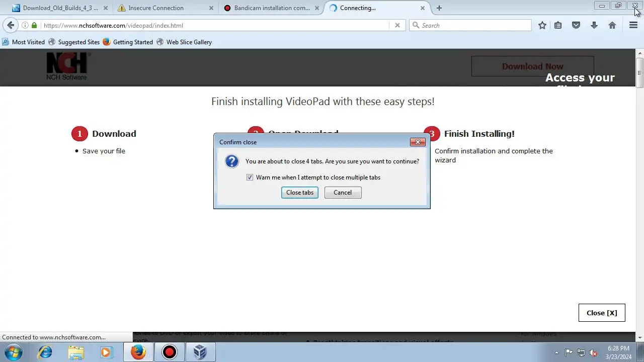Click the Close tabs button
The height and width of the screenshot is (362, 644).
click(x=300, y=193)
